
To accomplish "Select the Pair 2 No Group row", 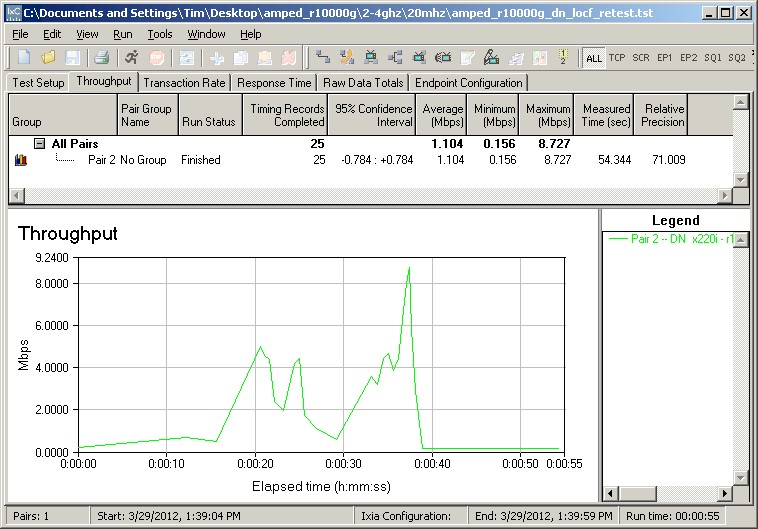I will [x=371, y=160].
